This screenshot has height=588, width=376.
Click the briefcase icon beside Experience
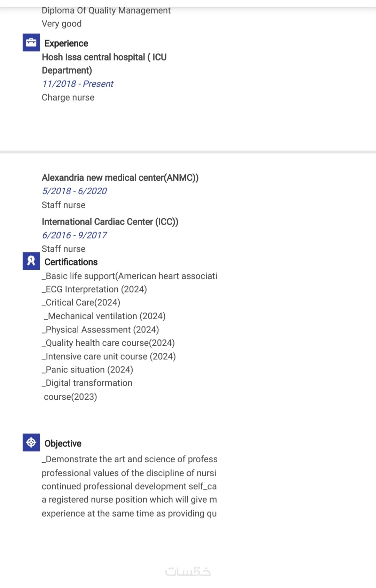pos(31,42)
